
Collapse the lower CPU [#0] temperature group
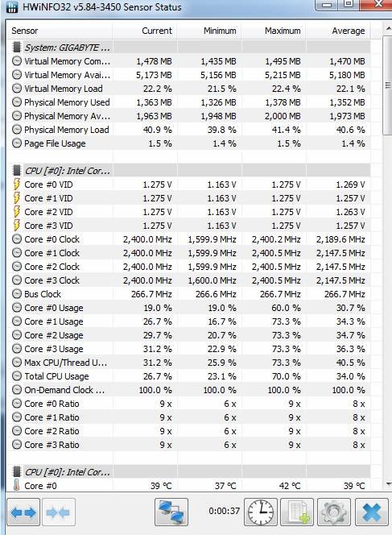(16, 471)
